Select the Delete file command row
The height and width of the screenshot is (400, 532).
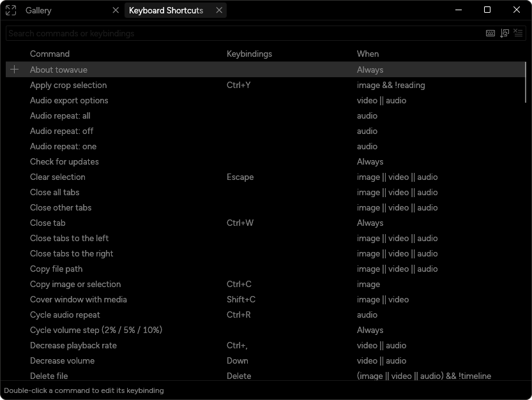click(265, 376)
